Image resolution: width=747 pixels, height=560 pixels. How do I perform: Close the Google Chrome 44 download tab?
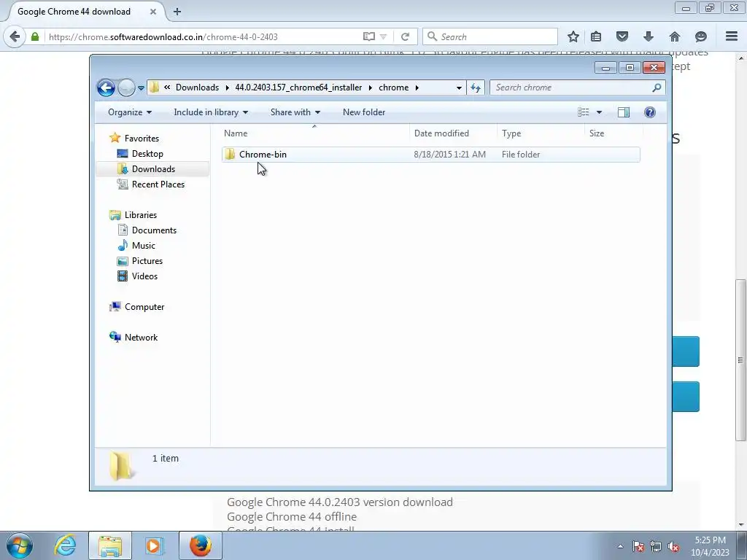(153, 12)
